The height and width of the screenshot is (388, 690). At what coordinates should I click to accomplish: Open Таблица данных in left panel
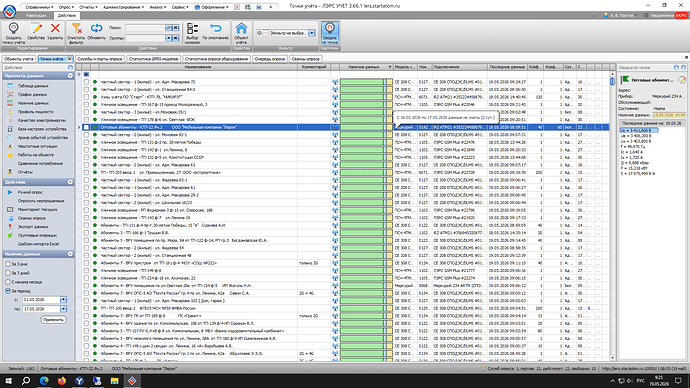point(33,86)
